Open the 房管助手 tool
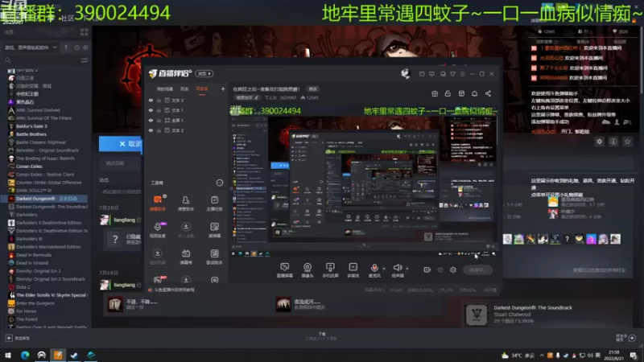Viewport: 644px width, 362px height. point(186,204)
